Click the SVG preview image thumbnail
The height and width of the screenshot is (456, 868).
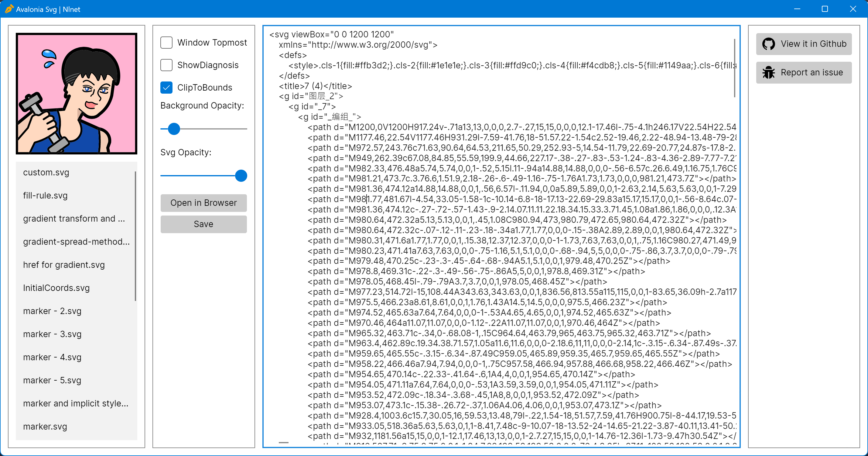(77, 93)
